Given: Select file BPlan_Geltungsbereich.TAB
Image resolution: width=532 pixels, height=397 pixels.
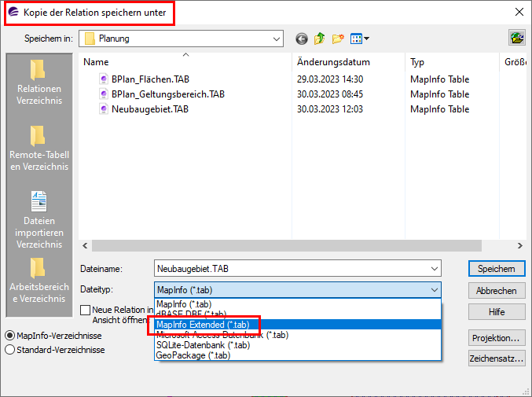Looking at the screenshot, I should 167,94.
